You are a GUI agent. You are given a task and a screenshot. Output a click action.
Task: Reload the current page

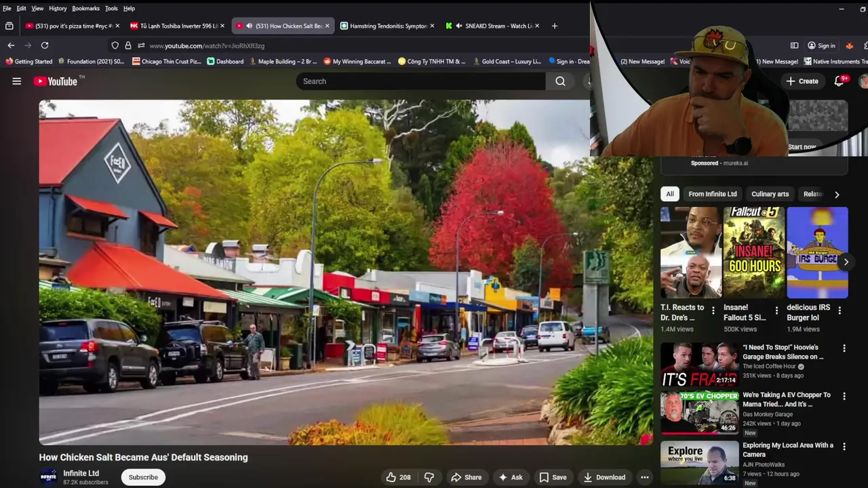pos(45,45)
